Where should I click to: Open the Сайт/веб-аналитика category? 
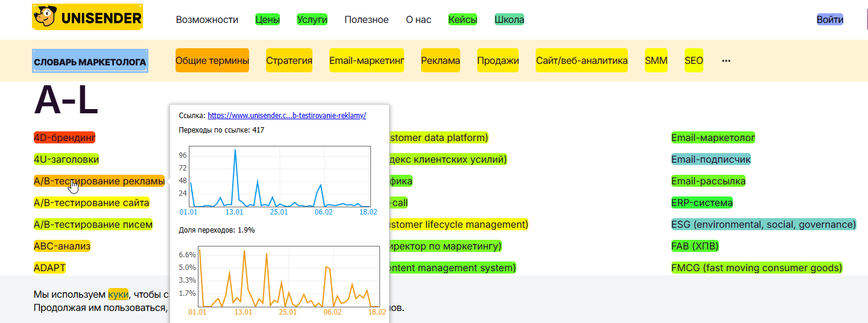pos(581,60)
